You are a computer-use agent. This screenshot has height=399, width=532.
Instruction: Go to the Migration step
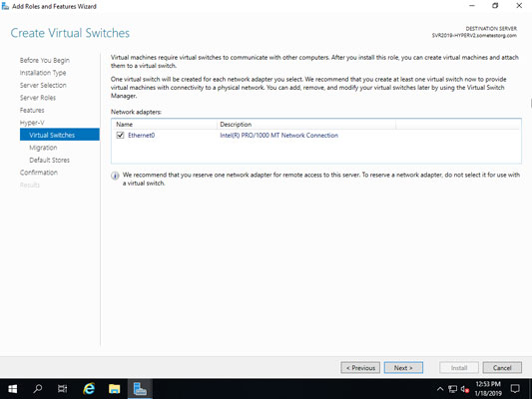coord(43,148)
